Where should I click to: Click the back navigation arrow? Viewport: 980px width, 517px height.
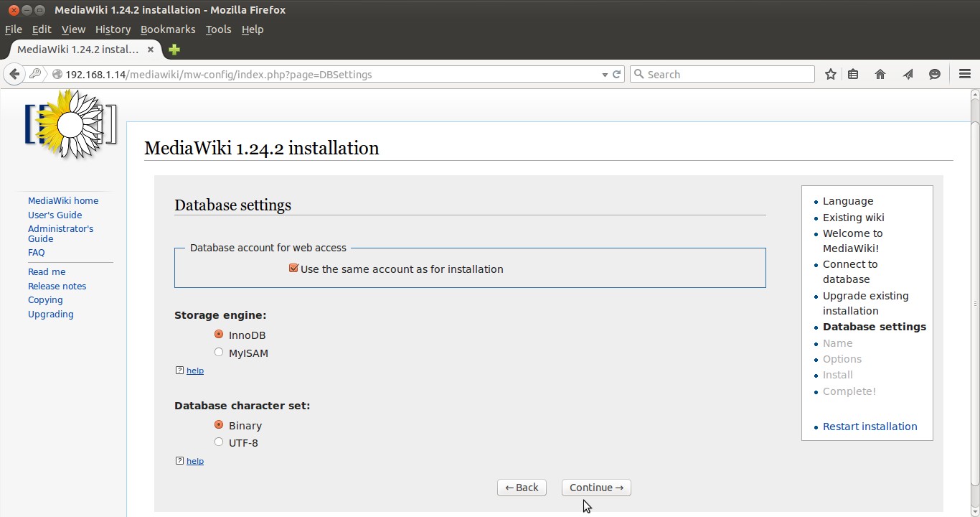(x=14, y=74)
